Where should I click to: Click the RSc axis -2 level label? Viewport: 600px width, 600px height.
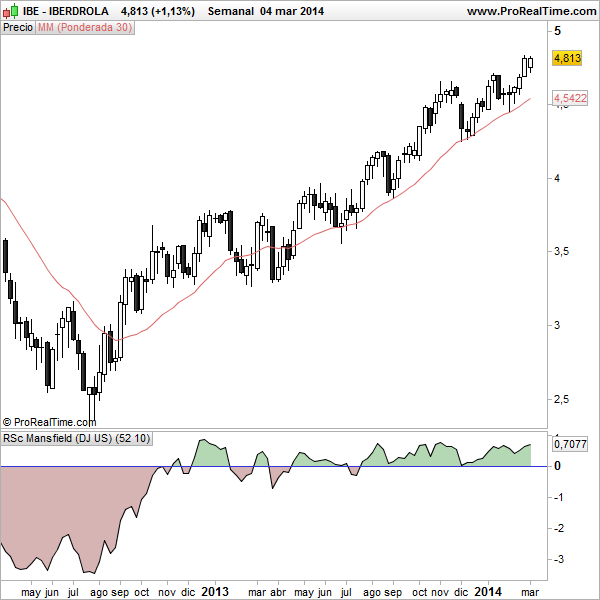tap(559, 528)
